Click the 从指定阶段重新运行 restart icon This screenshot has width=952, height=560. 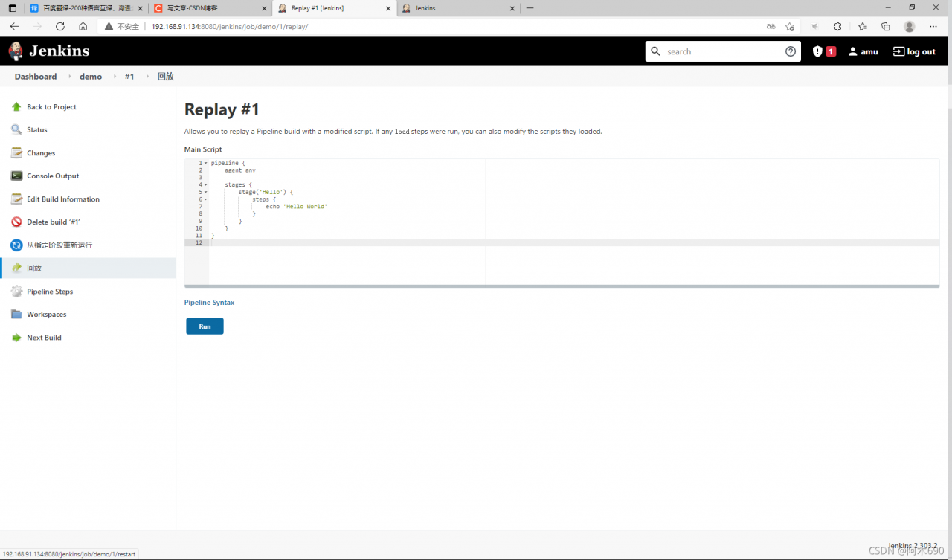[x=16, y=245]
